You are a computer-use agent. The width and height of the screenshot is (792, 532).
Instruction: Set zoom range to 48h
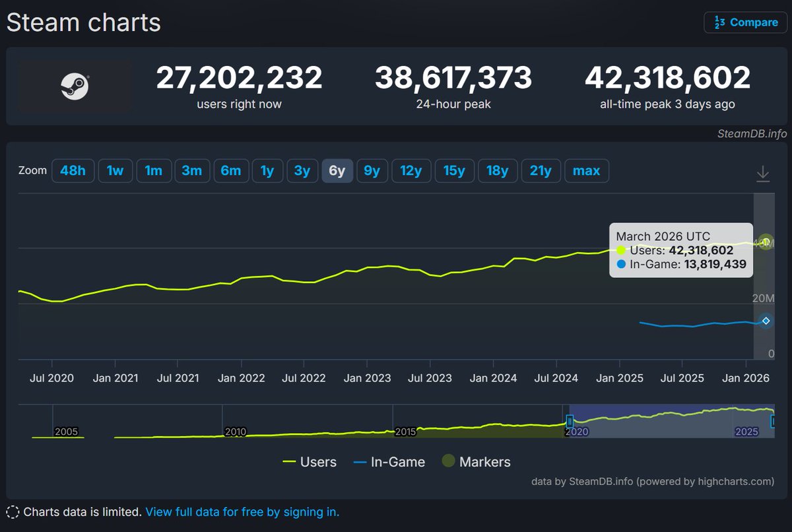tap(73, 171)
